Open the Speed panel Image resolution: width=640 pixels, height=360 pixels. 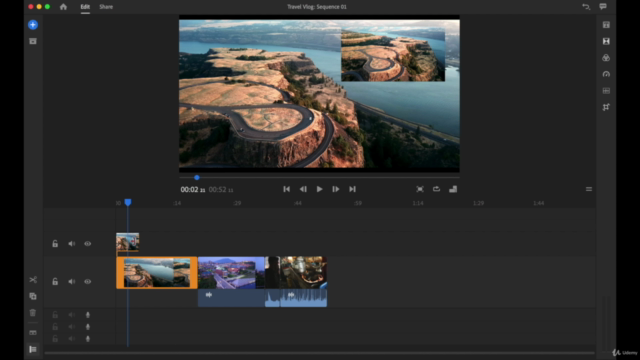[606, 74]
